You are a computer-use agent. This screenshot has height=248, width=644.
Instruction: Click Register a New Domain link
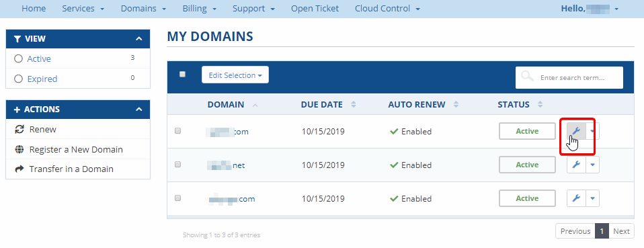[x=76, y=149]
